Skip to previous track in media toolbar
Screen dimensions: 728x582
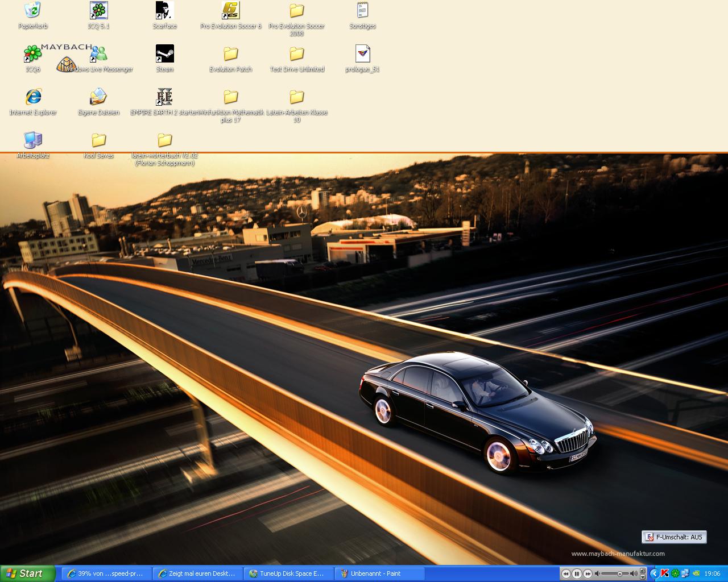(566, 573)
